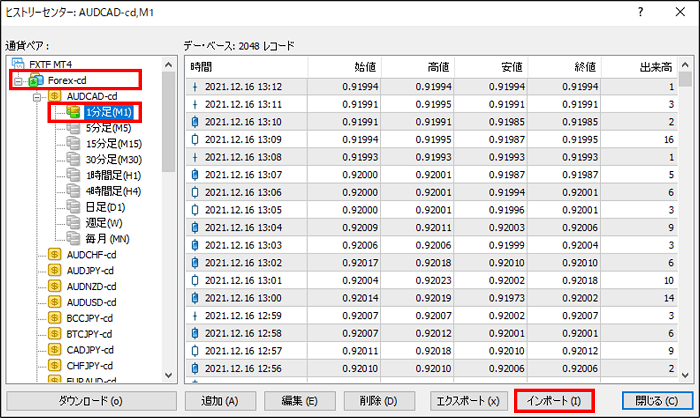The height and width of the screenshot is (418, 700).
Task: Click the BTCJPY-cd symbol icon
Action: click(x=54, y=334)
